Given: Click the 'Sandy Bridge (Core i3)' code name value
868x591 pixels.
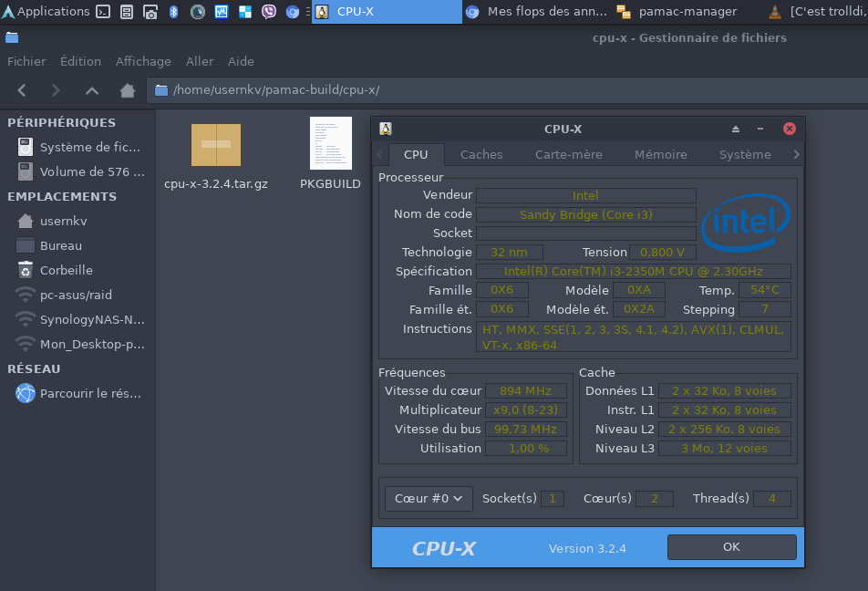Looking at the screenshot, I should tap(585, 215).
